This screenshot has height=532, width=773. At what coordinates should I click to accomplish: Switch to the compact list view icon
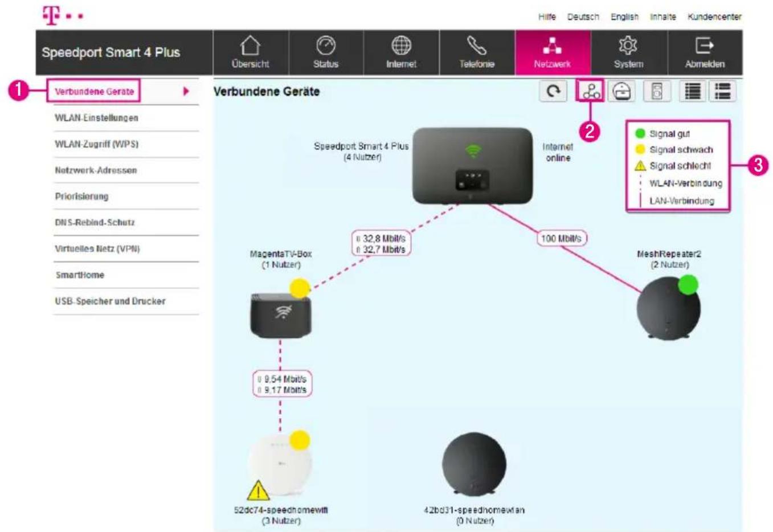[693, 91]
